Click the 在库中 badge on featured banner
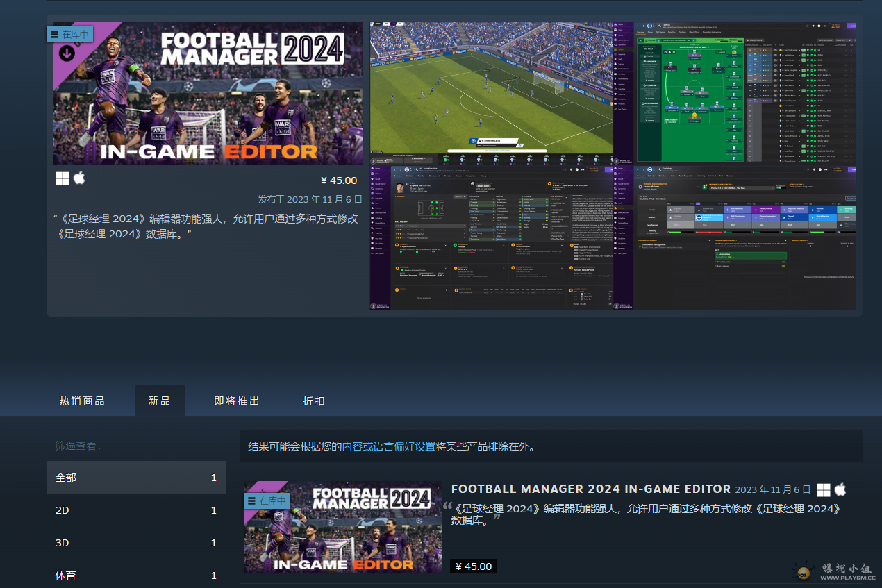Image resolution: width=882 pixels, height=588 pixels. click(69, 34)
